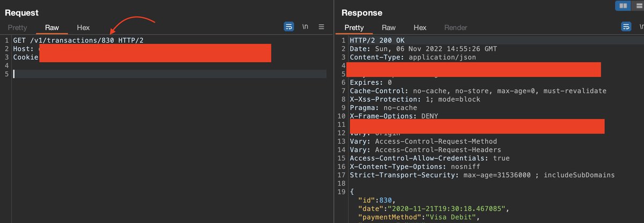Screen dimensions: 644x223
Task: Click the Cache-Control response header
Action: pos(478,91)
